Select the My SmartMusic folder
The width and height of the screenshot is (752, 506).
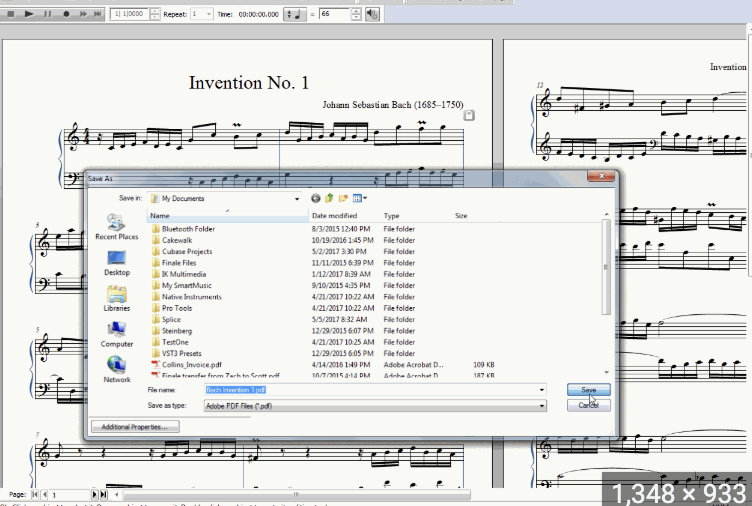pyautogui.click(x=186, y=285)
